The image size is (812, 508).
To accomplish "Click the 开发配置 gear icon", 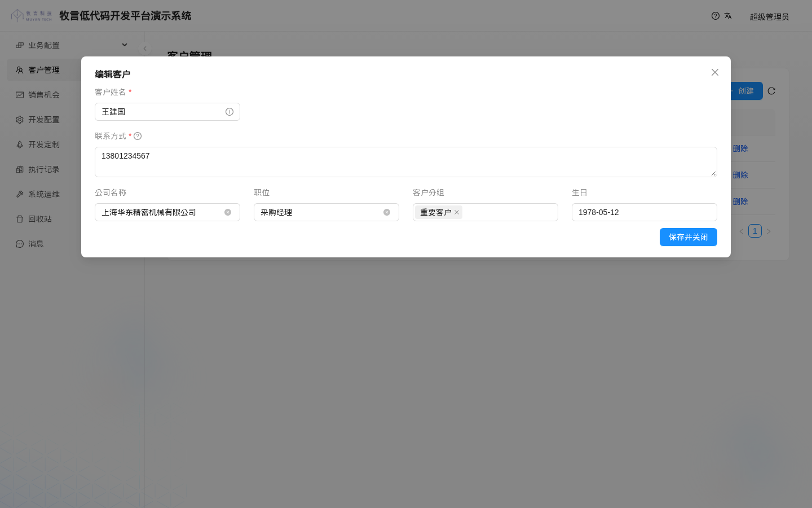I will (20, 120).
